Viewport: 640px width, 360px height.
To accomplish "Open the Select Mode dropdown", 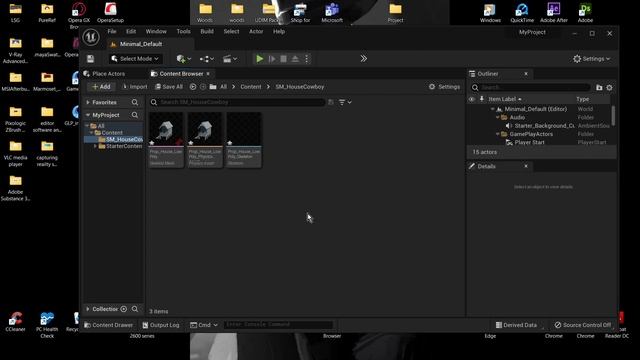I will [135, 59].
